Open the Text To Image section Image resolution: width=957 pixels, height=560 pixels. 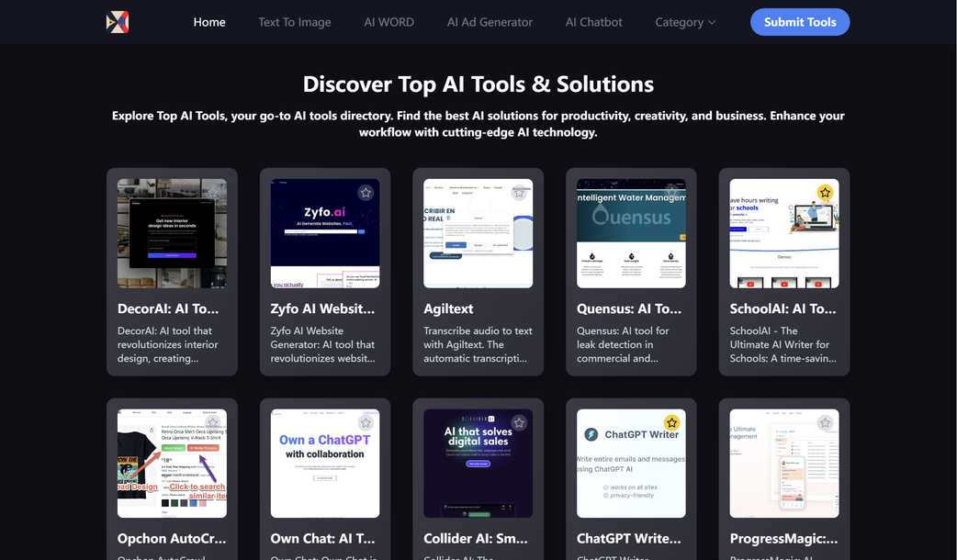point(294,21)
